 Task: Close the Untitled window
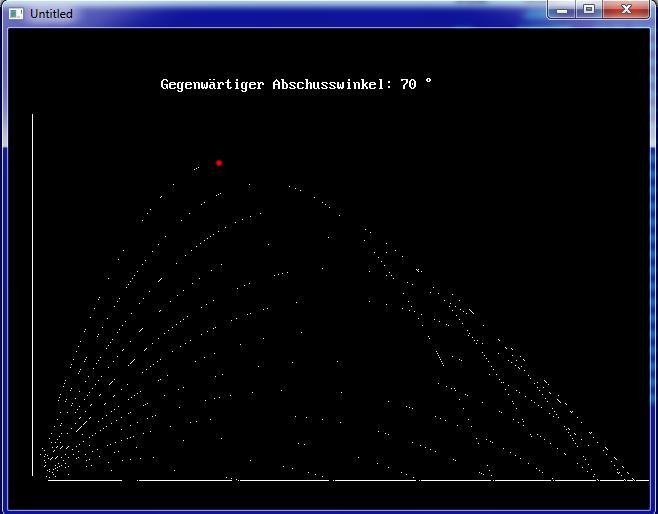(626, 9)
